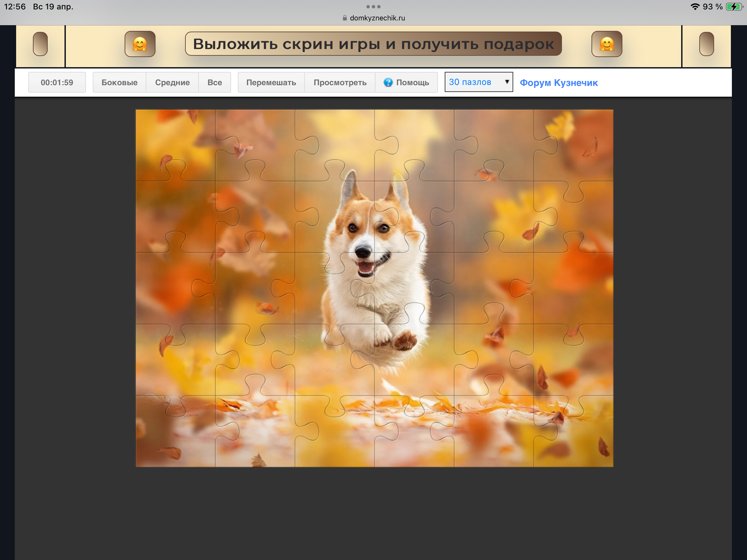Click the right hugging-face emoji button

pos(607,44)
